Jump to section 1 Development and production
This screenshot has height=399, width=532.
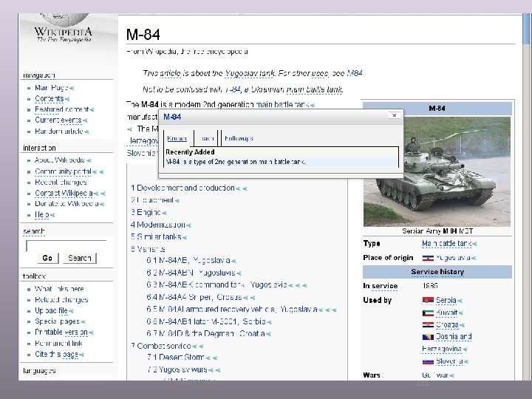coord(183,188)
